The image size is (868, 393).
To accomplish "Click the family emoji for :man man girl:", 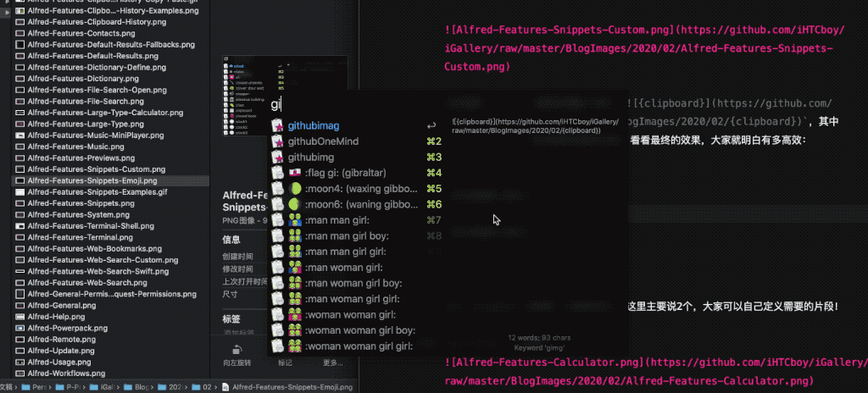I will [295, 220].
